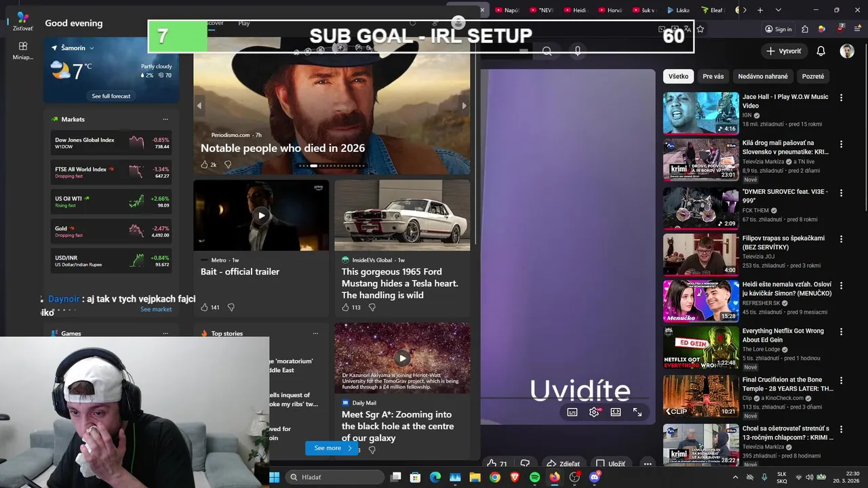Open a new browser tab
Viewport: 868px width, 488px height.
pos(760,10)
